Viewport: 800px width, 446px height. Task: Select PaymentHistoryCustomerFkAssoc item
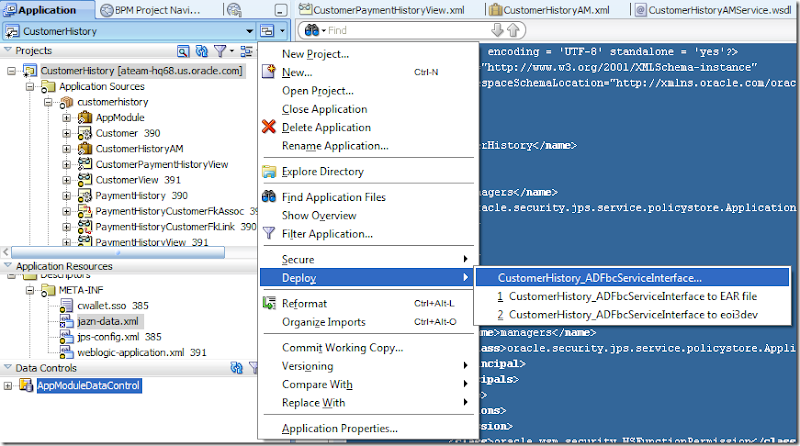coord(169,211)
